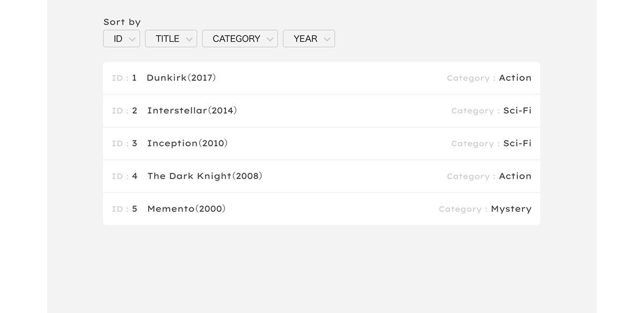Click the Inception(2010) title

pyautogui.click(x=187, y=143)
